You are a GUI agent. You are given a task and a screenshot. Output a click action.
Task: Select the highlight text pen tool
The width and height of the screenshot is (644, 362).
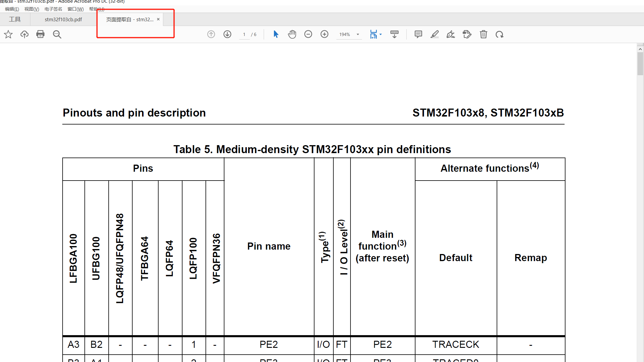pyautogui.click(x=435, y=35)
